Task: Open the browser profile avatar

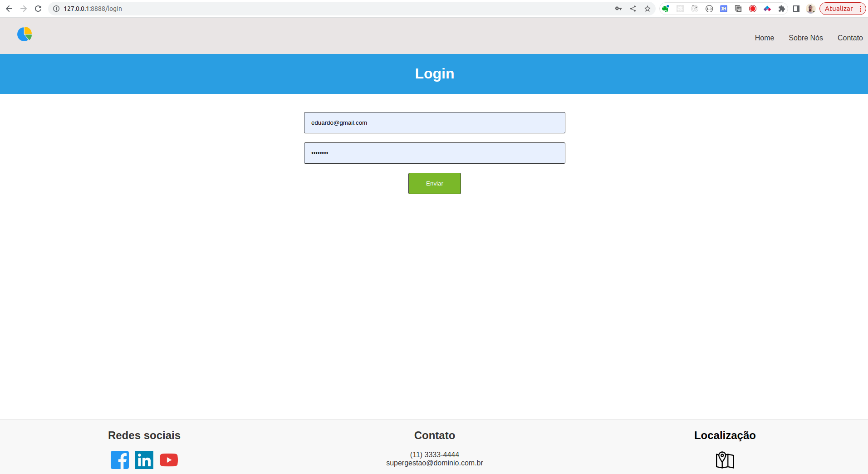Action: (x=811, y=8)
